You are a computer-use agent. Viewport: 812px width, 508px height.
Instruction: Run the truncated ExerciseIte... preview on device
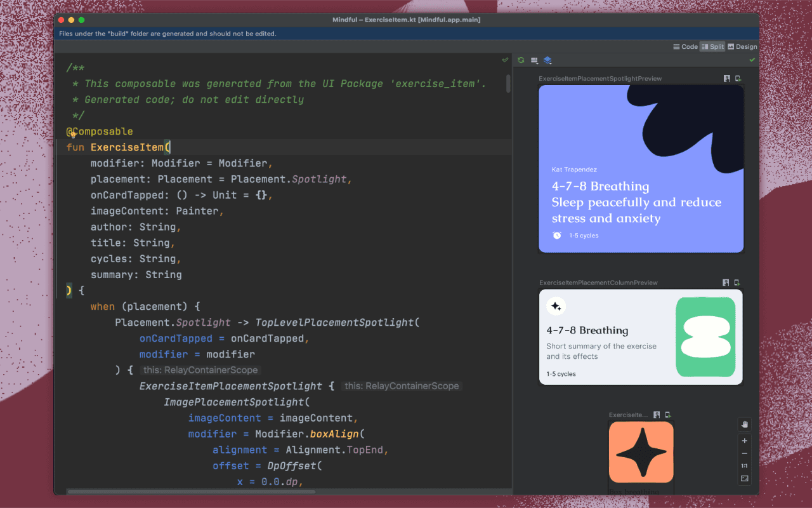coord(668,415)
